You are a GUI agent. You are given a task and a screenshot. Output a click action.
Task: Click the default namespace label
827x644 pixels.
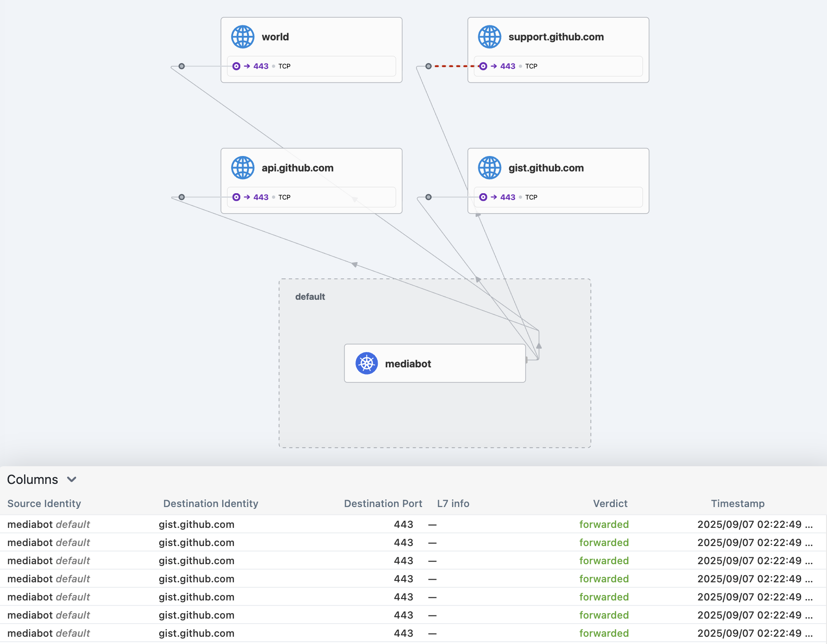[x=310, y=297]
